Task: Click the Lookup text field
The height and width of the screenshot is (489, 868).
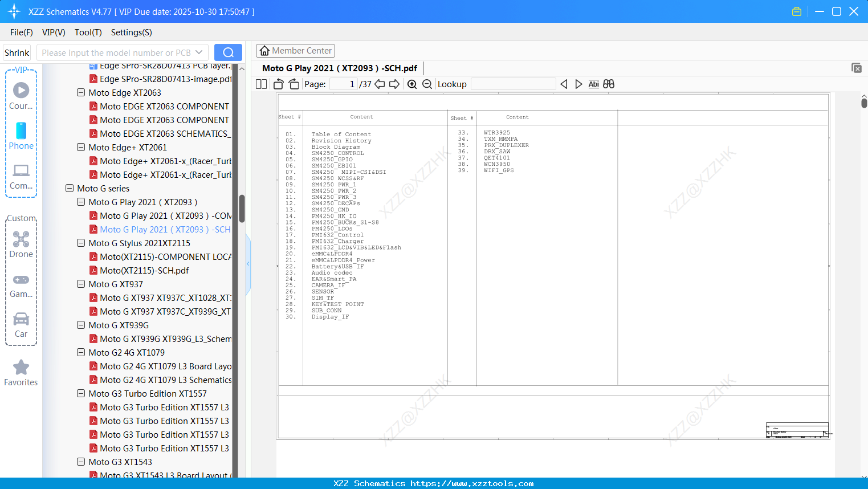Action: [x=514, y=84]
